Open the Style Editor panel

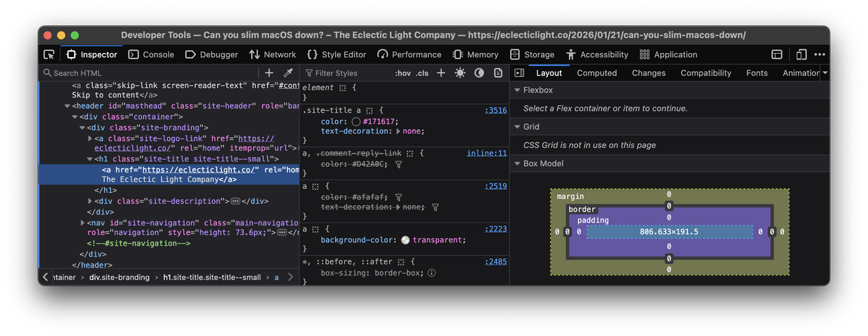click(x=336, y=54)
